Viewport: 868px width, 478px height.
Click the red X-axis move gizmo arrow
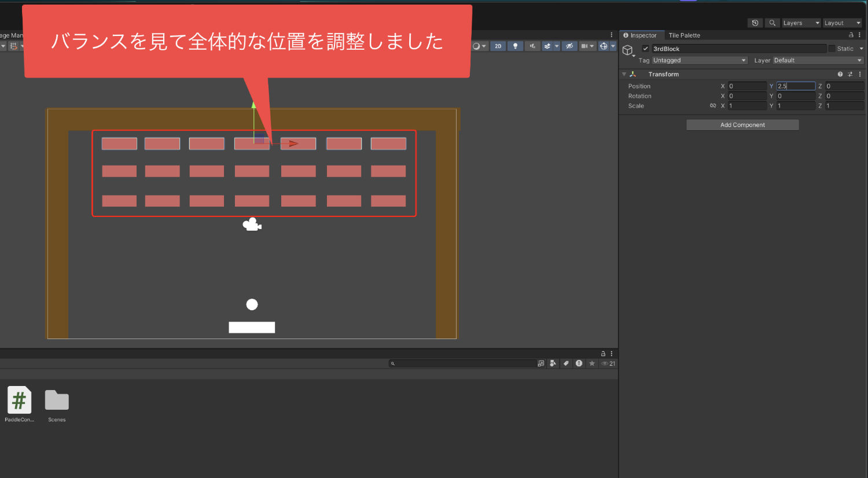(x=293, y=144)
